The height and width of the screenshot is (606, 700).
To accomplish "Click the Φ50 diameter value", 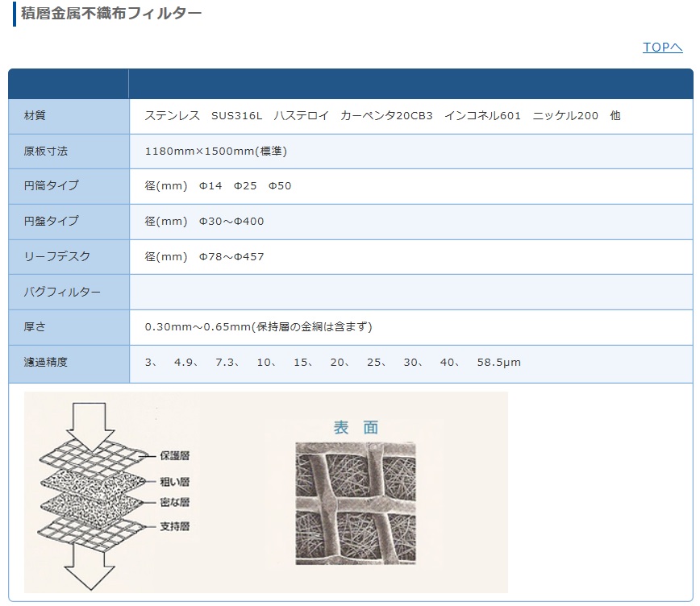I will (280, 185).
